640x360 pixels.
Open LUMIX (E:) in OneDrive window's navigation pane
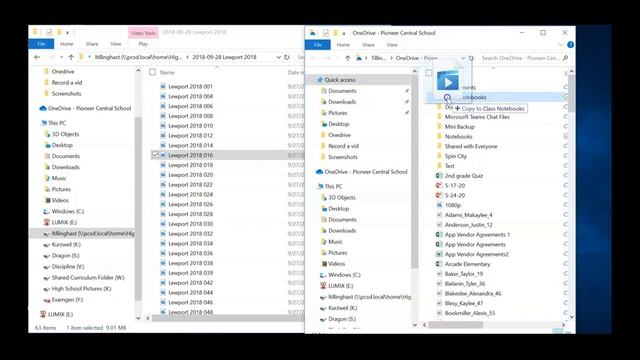(x=340, y=286)
